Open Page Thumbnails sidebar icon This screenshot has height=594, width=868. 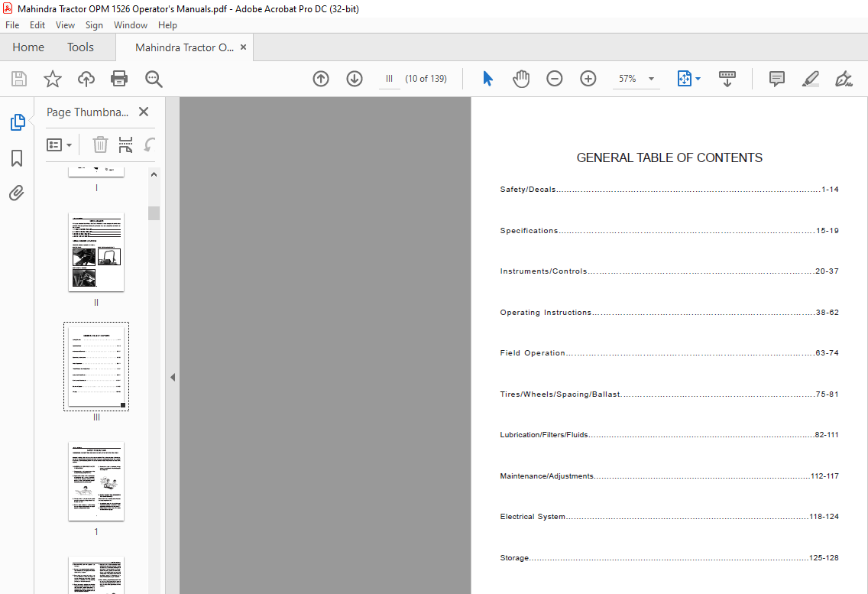17,122
